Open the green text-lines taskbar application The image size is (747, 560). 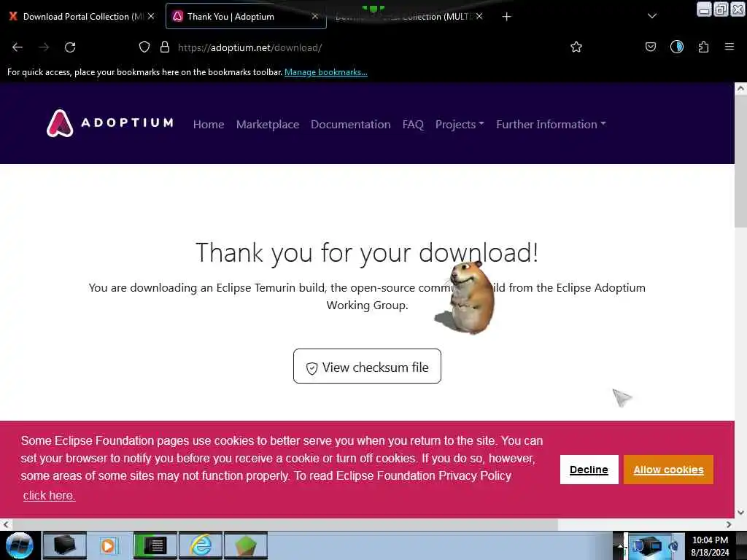click(155, 545)
